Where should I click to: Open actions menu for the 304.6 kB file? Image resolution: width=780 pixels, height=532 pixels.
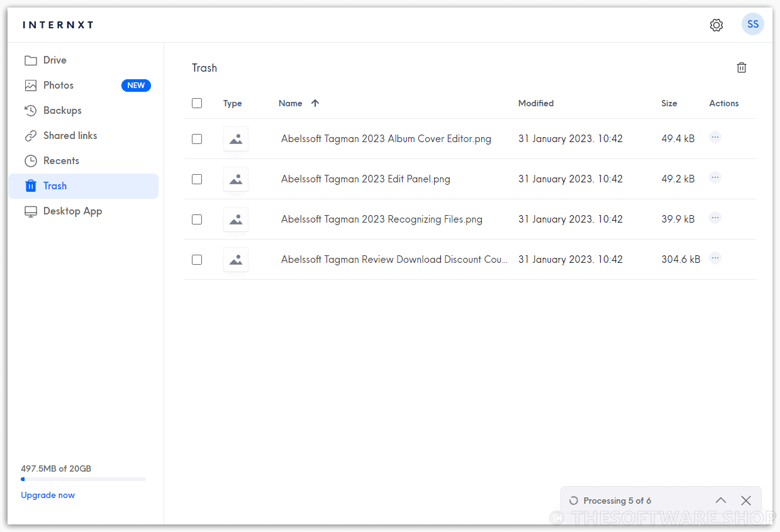click(x=715, y=258)
